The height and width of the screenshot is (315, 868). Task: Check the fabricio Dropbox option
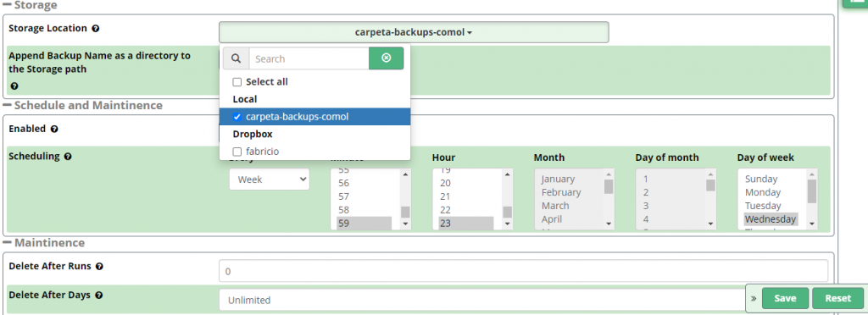pyautogui.click(x=237, y=152)
